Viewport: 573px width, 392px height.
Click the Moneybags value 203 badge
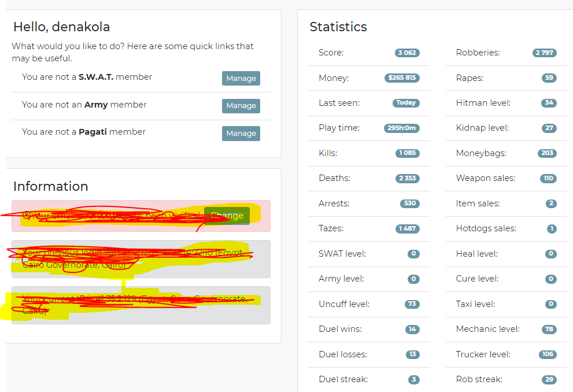point(547,153)
